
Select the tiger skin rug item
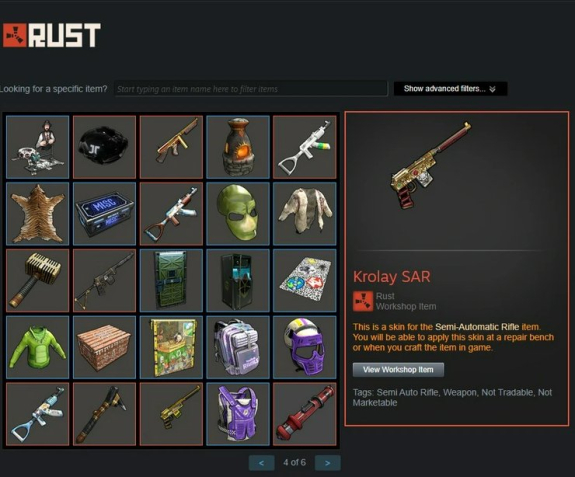pos(38,214)
